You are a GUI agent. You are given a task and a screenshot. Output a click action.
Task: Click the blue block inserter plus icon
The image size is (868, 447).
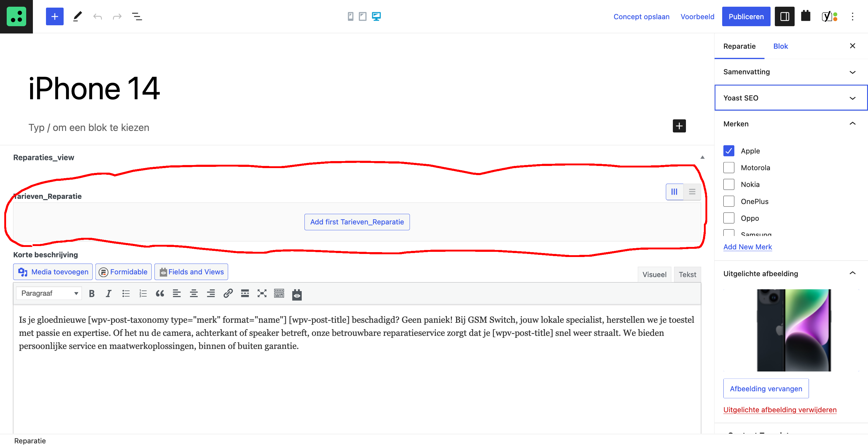[x=54, y=16]
